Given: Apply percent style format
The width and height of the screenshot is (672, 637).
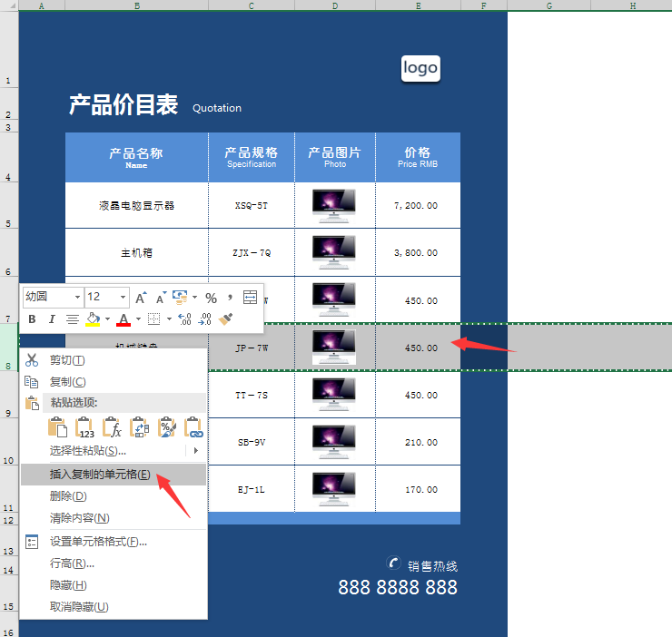Looking at the screenshot, I should click(211, 298).
